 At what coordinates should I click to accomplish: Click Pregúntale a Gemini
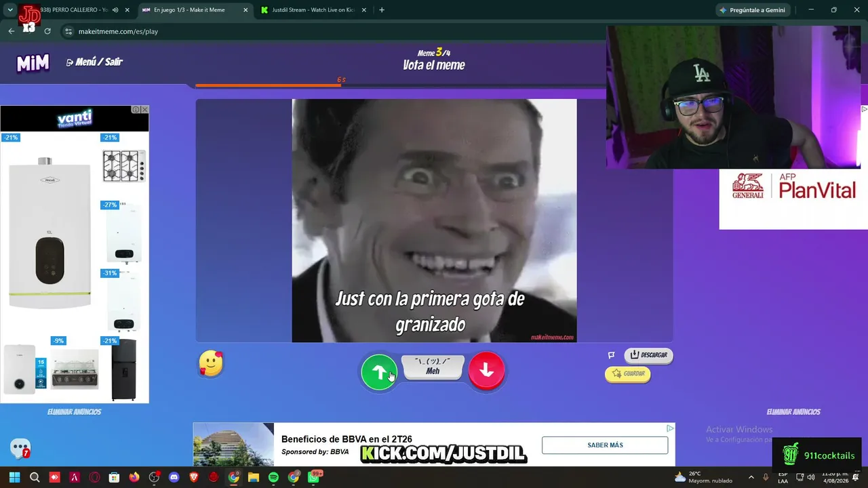click(752, 10)
